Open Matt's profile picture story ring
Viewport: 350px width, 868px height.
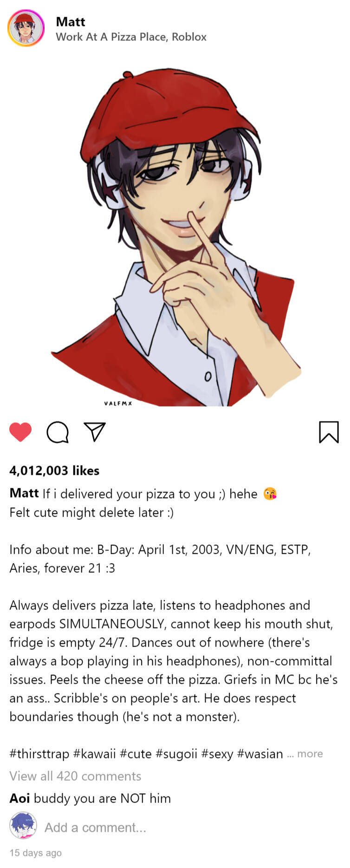pyautogui.click(x=26, y=28)
